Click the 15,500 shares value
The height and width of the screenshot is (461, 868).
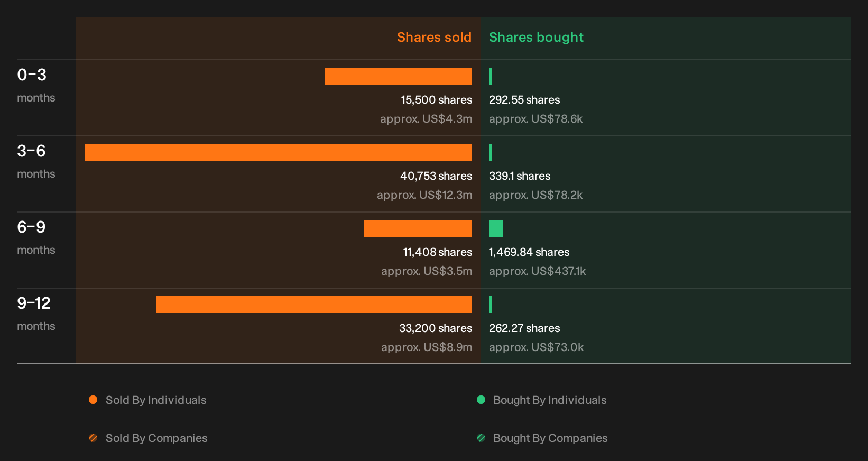pos(437,100)
